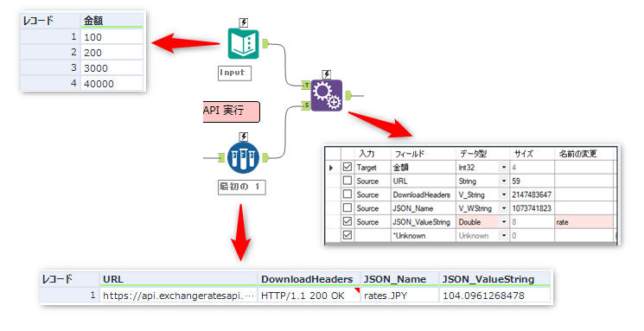The image size is (644, 331).
Task: Select cell with value 200
Action: [x=112, y=53]
